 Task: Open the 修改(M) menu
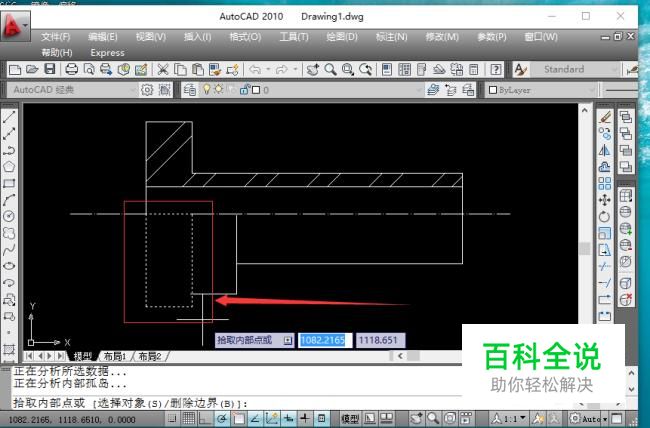pos(442,37)
